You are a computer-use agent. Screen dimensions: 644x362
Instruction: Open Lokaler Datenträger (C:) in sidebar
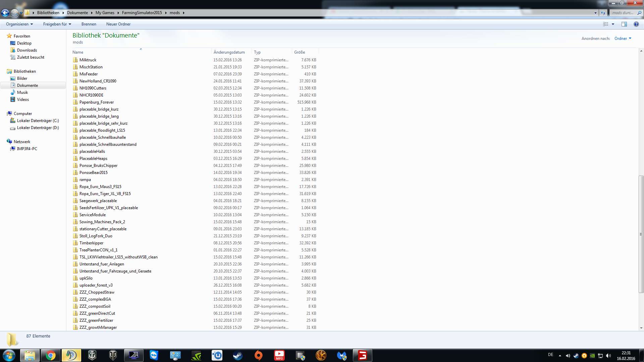[x=38, y=121]
